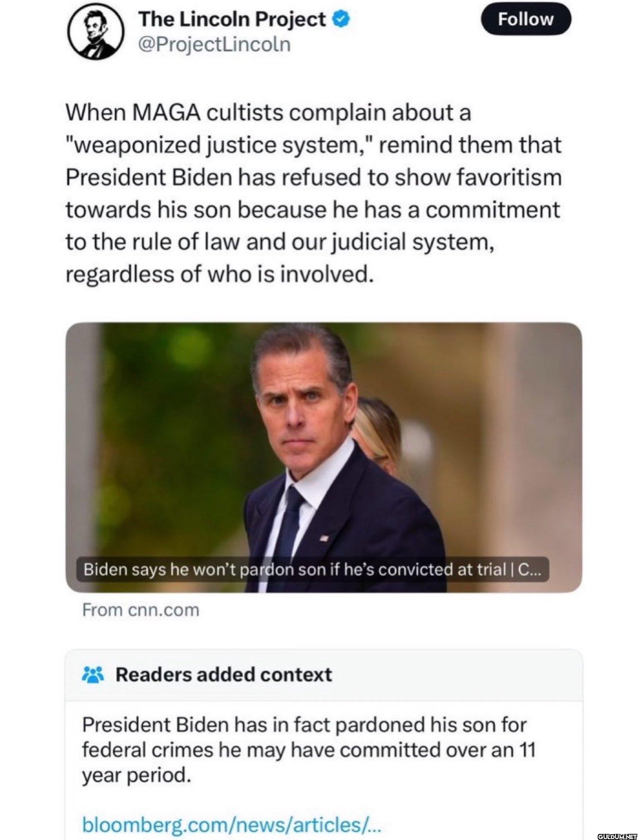Click the phrase "year period." in the note
This screenshot has height=840, width=639.
(x=137, y=775)
